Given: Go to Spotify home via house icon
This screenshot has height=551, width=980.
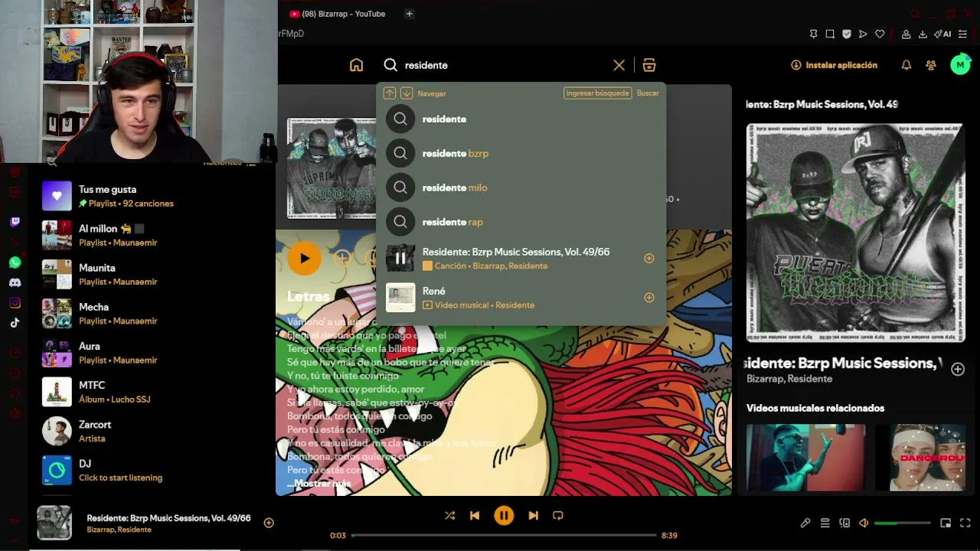Looking at the screenshot, I should [356, 65].
